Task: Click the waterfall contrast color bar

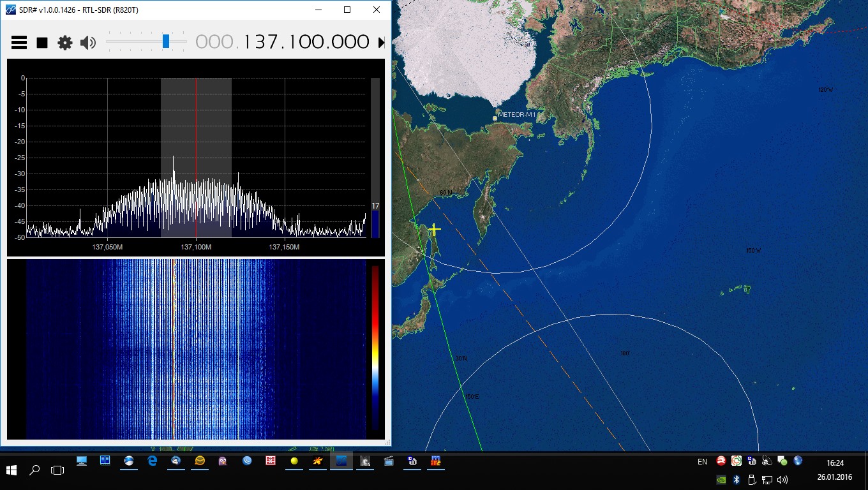Action: click(375, 348)
